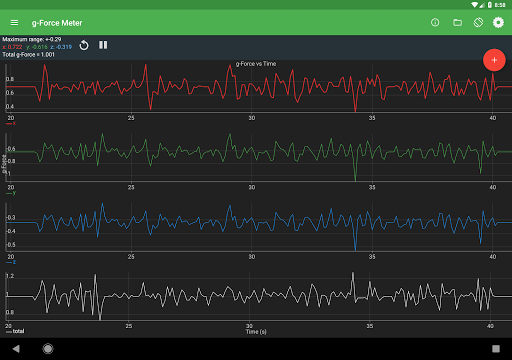512x360 pixels.
Task: Toggle the blue z series legend
Action: click(11, 262)
